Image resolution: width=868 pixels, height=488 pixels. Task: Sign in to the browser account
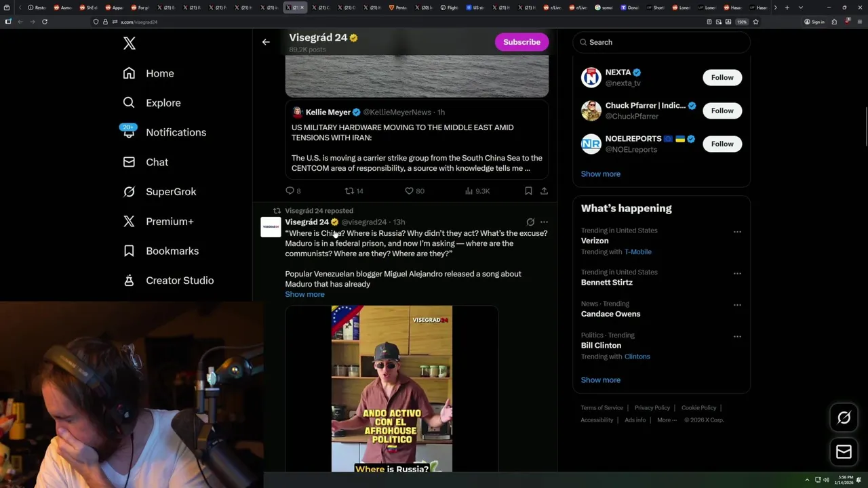tap(814, 22)
